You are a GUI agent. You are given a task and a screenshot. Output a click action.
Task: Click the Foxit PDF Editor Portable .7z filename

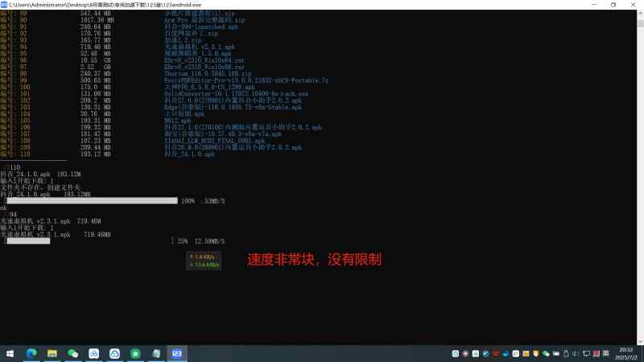pos(246,80)
